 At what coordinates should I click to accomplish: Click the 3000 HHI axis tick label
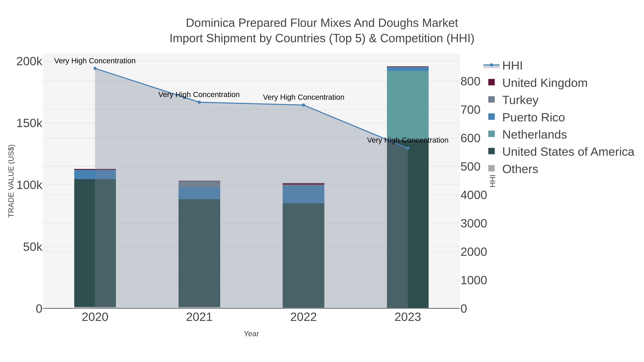(x=474, y=224)
